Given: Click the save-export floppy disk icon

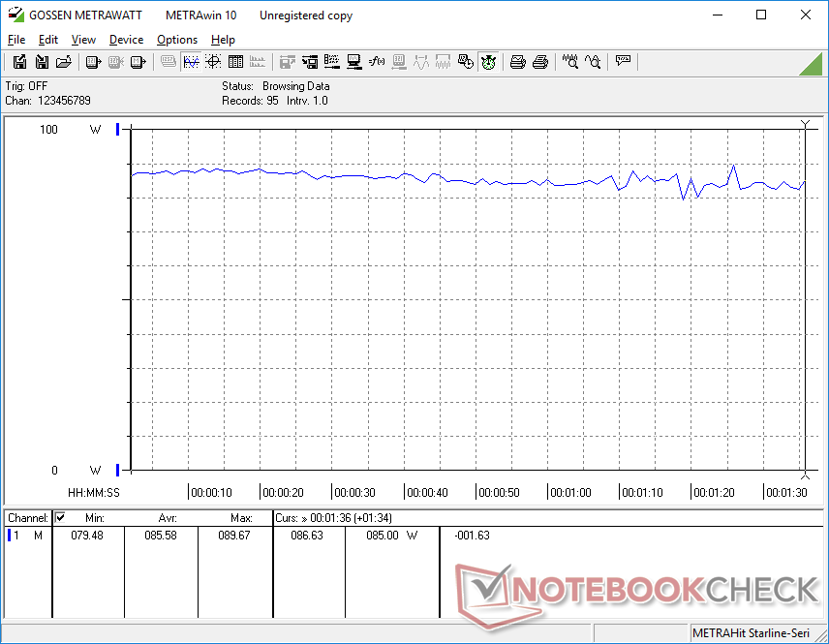Looking at the screenshot, I should click(19, 62).
